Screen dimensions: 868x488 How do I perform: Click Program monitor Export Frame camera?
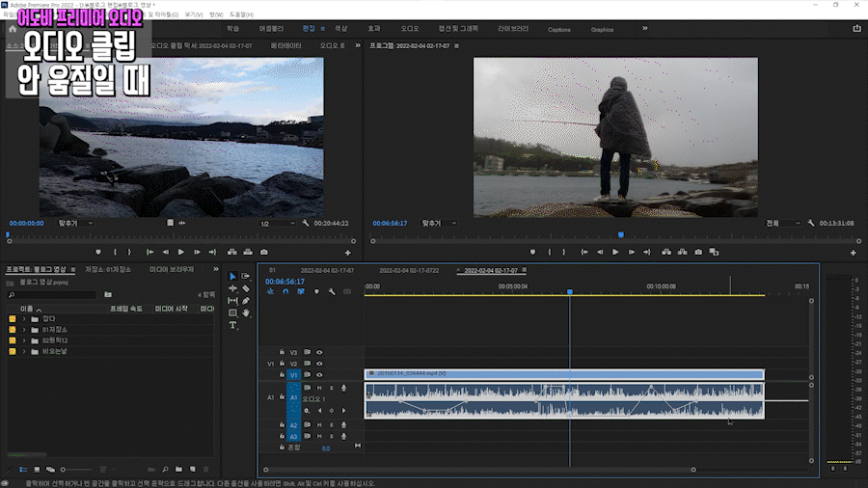[698, 252]
